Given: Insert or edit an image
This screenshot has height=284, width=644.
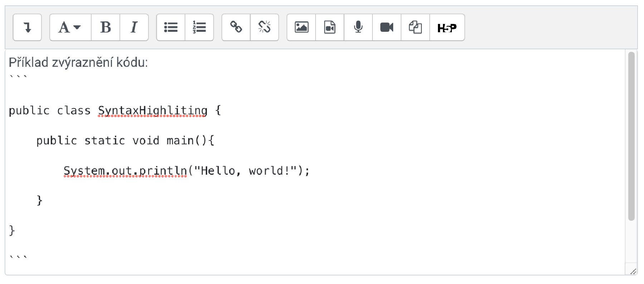Looking at the screenshot, I should point(301,28).
